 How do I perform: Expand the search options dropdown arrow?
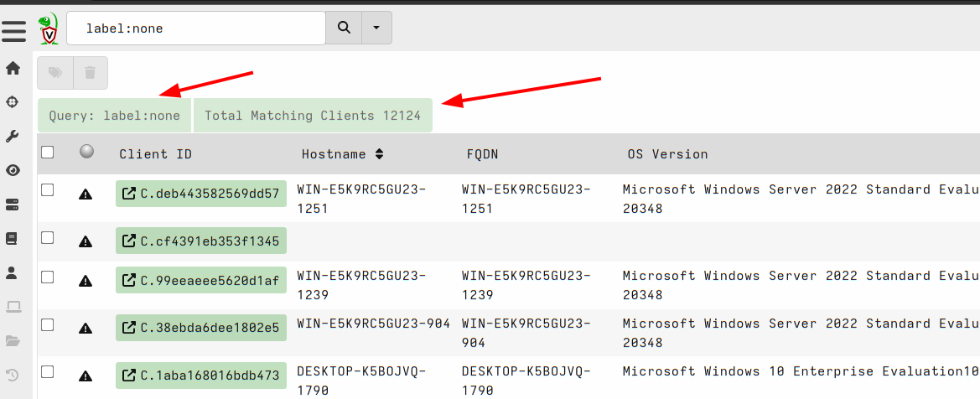coord(376,28)
